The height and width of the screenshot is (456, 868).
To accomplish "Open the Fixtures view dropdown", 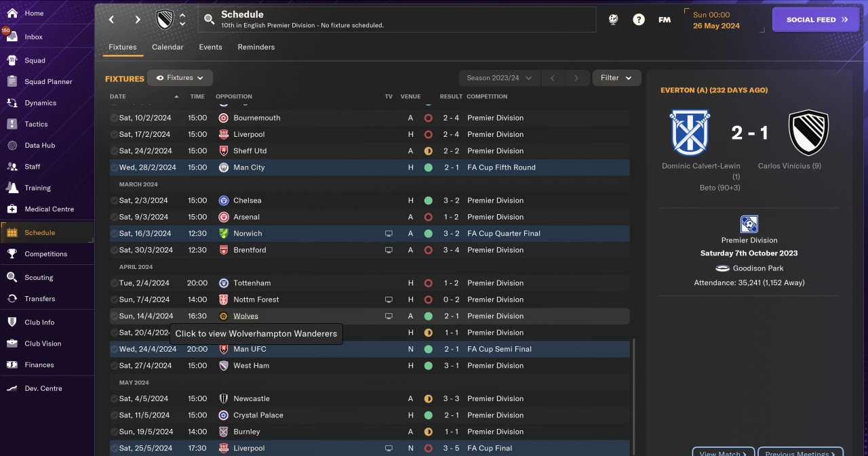I will [180, 78].
